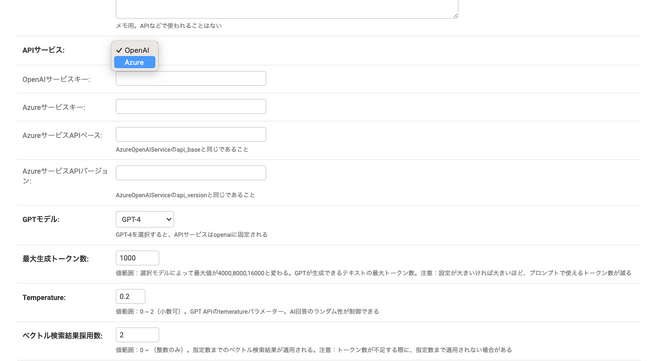Click the 最大生成トークン数 label
Viewport: 650px width, 361px height.
[x=56, y=259]
